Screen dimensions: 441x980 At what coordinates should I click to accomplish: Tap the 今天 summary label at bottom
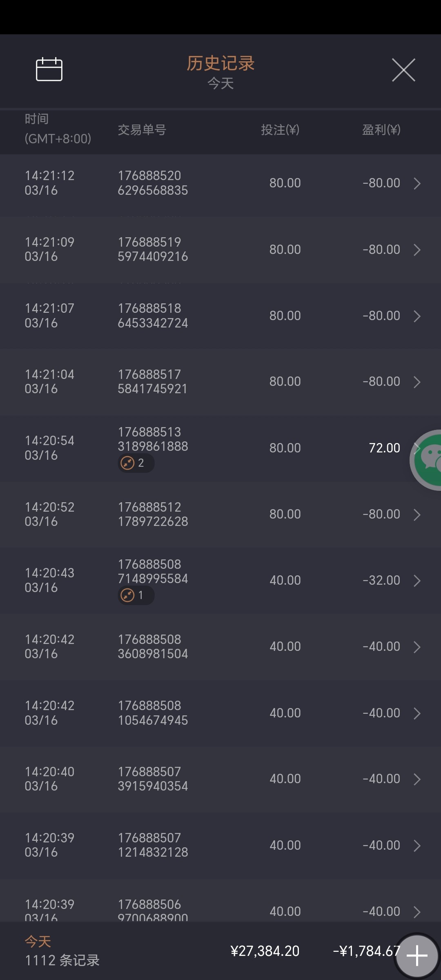pyautogui.click(x=38, y=942)
